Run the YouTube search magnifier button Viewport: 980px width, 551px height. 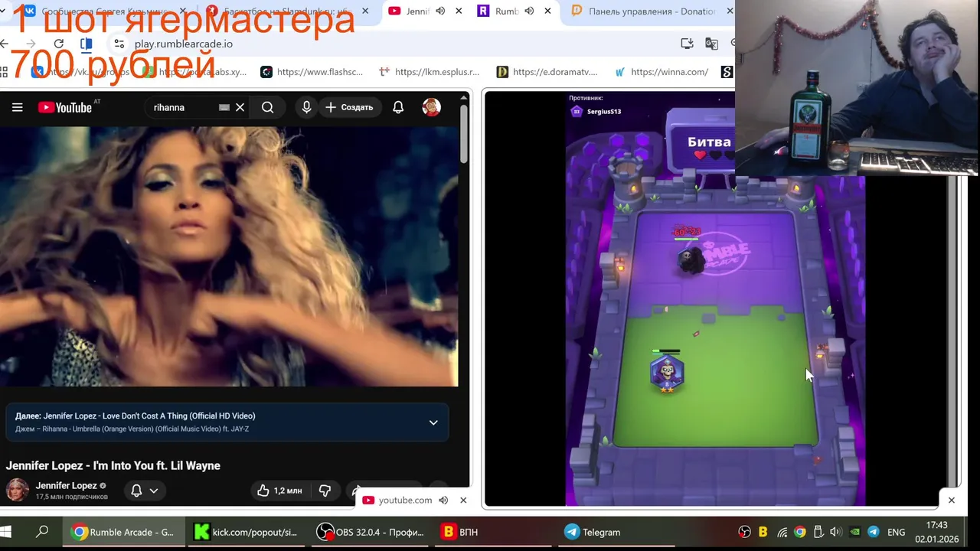coord(267,107)
